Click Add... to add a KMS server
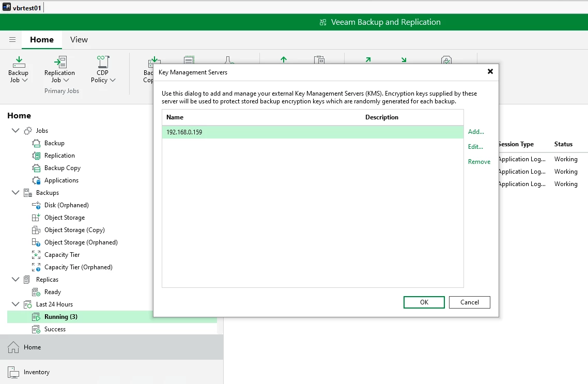588x384 pixels. tap(476, 132)
